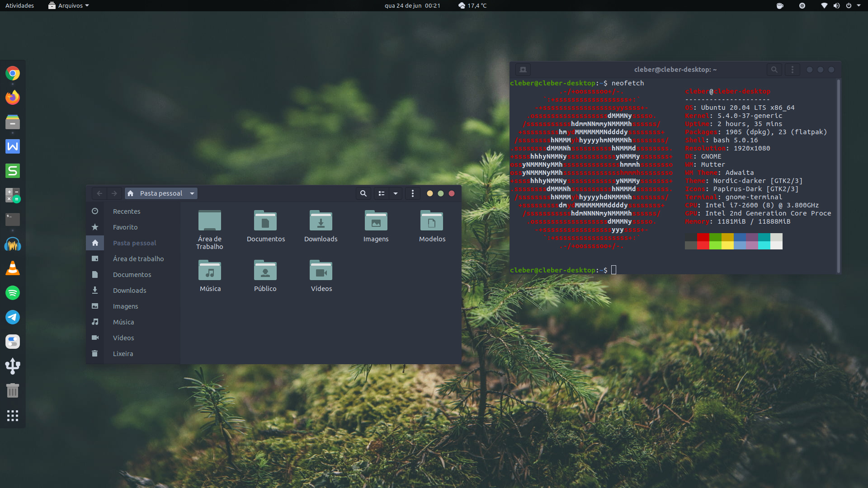The height and width of the screenshot is (488, 868).
Task: Open the Música folder
Action: point(210,271)
